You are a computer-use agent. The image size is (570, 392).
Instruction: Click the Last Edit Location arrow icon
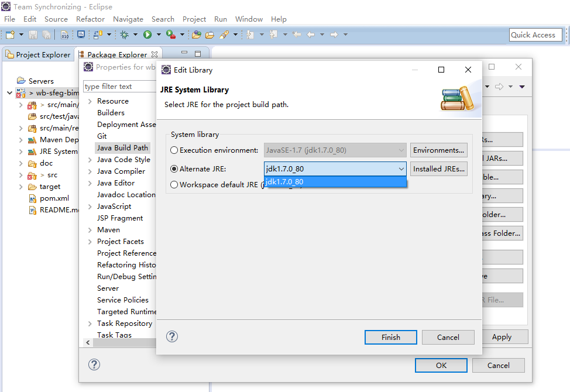tap(297, 35)
